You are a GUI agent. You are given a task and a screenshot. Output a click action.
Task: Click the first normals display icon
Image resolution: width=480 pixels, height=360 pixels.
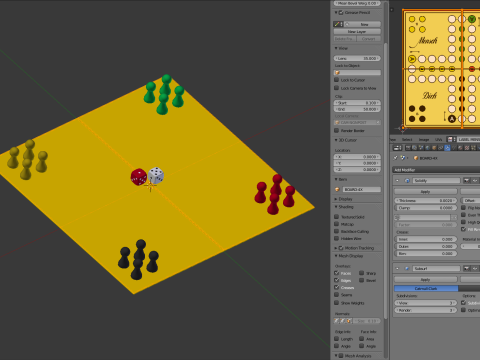point(337,321)
